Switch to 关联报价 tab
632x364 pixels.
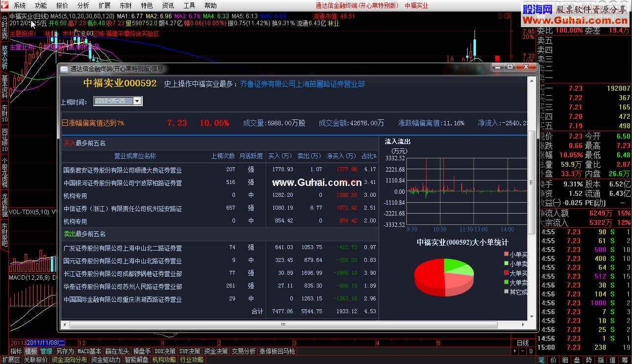pos(36,360)
